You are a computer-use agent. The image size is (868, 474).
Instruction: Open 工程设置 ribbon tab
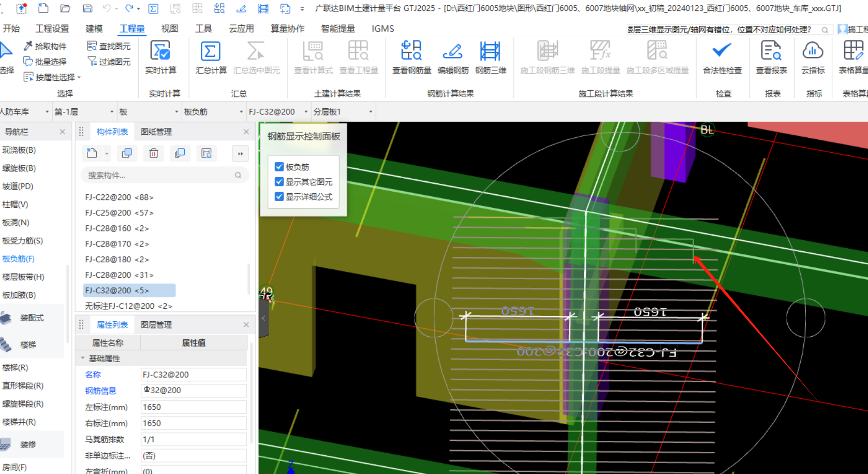(x=52, y=28)
